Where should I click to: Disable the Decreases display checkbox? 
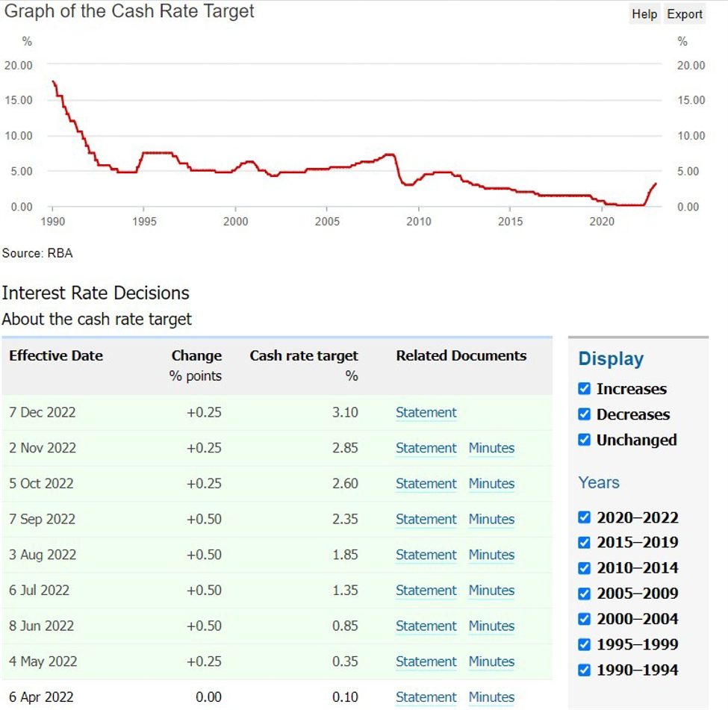tap(584, 414)
